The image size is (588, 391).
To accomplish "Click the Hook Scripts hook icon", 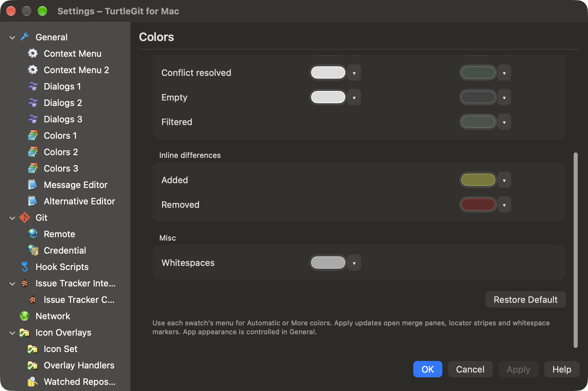I will tap(25, 267).
